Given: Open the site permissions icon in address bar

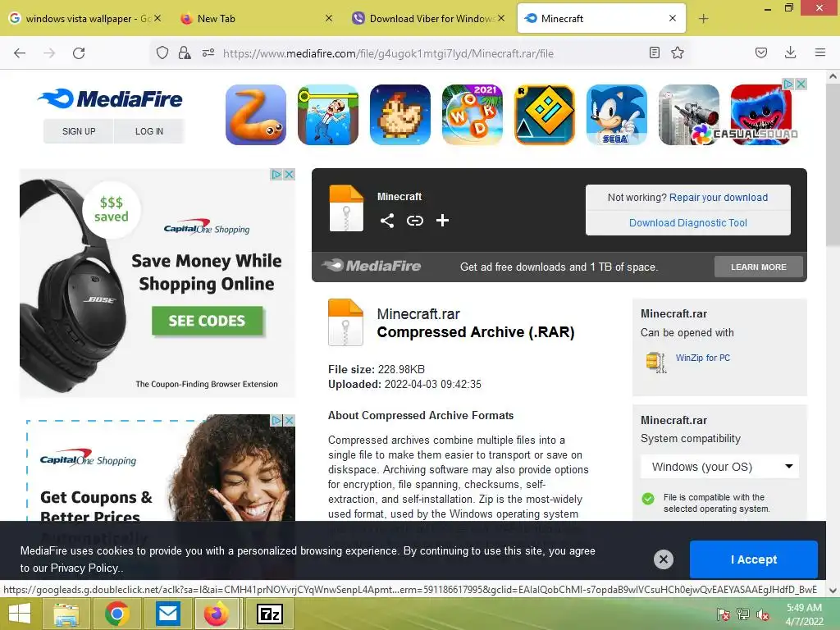Looking at the screenshot, I should click(208, 52).
